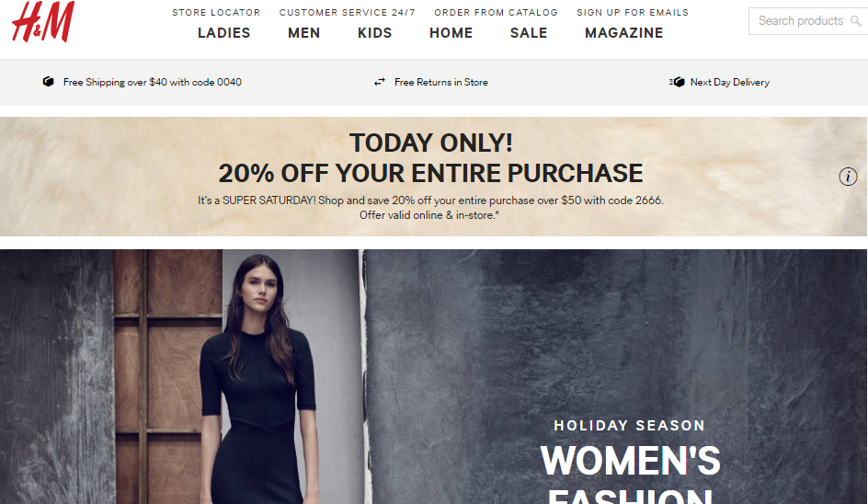Image resolution: width=868 pixels, height=504 pixels.
Task: Open the HOME menu
Action: click(x=451, y=33)
